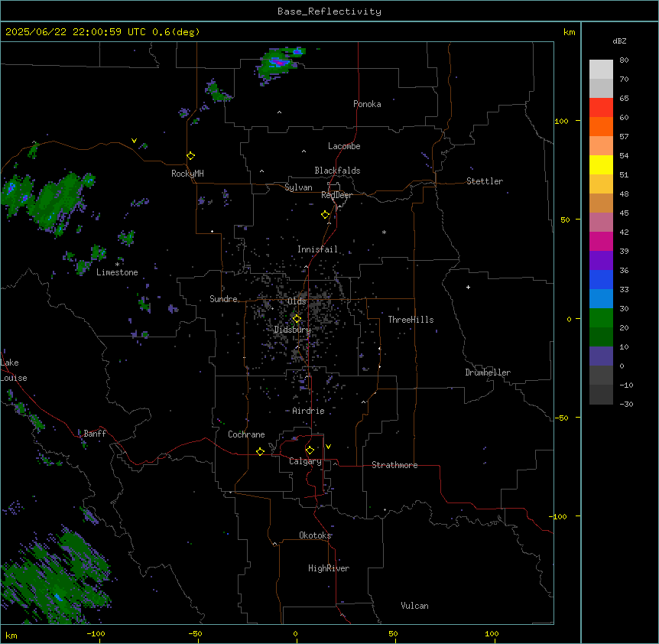Click white asterisk marker above Limestone
This screenshot has width=659, height=644.
coord(117,264)
